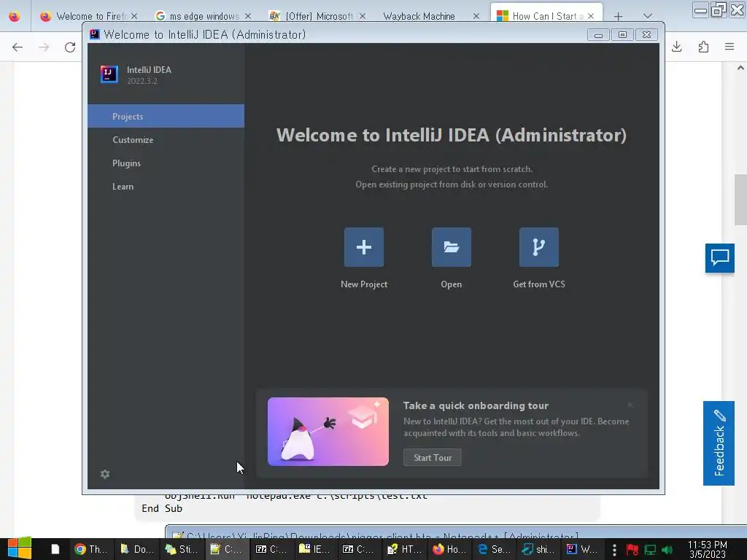The height and width of the screenshot is (560, 747).
Task: Open the HT... taskbar item
Action: (404, 550)
